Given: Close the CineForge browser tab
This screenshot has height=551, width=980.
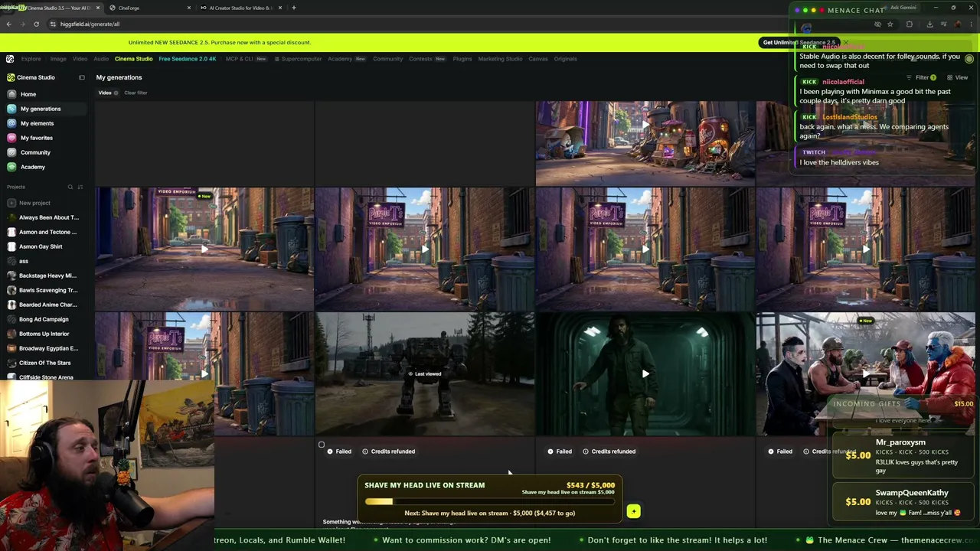Looking at the screenshot, I should tap(189, 8).
